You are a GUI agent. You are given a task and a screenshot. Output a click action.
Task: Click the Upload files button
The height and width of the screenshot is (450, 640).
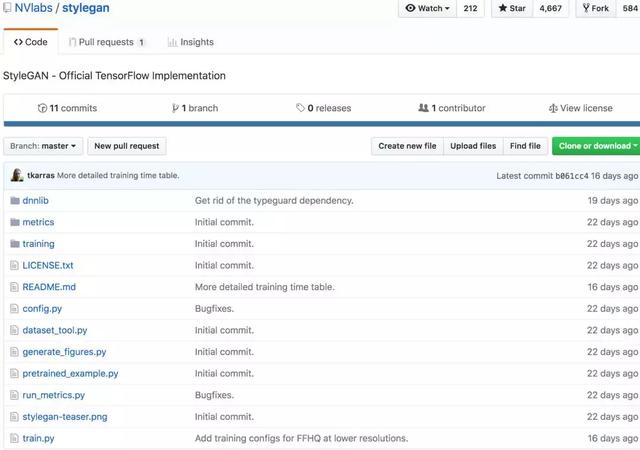pos(473,146)
